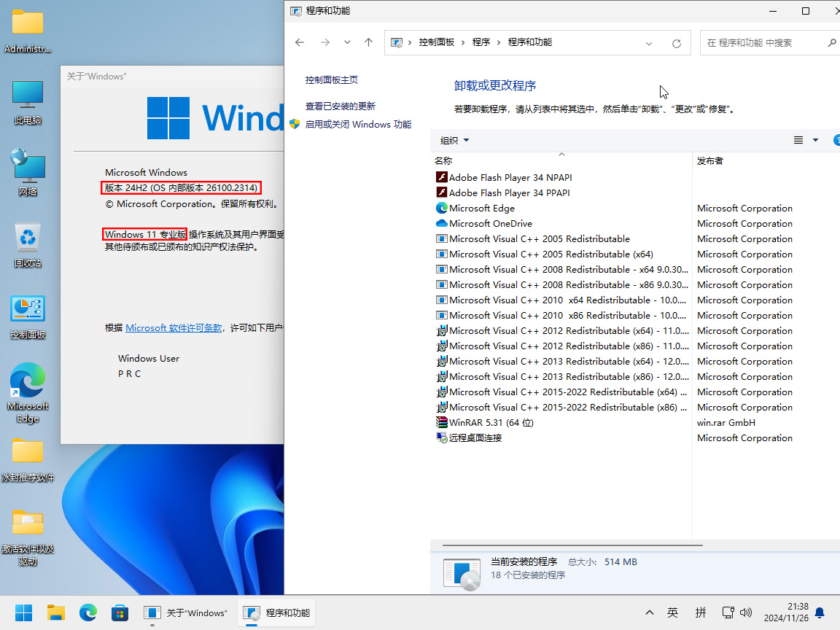
Task: Click the breadcrumb chevron after 控制面板
Action: click(x=464, y=42)
